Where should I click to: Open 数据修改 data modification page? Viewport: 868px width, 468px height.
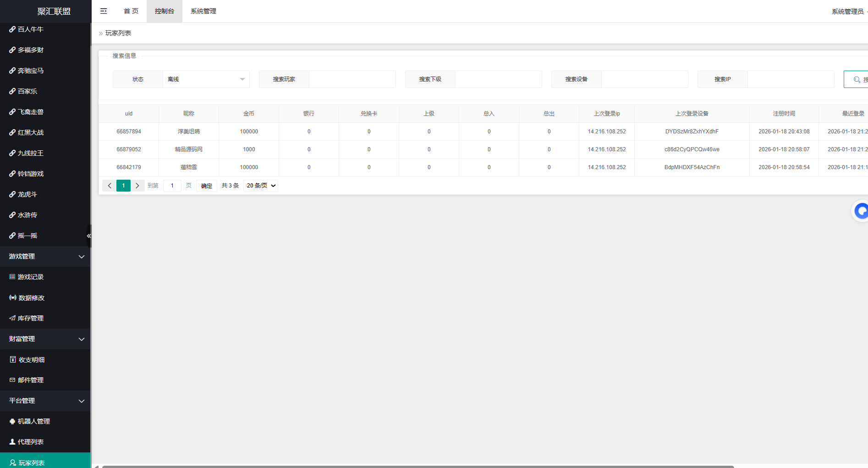(31, 297)
